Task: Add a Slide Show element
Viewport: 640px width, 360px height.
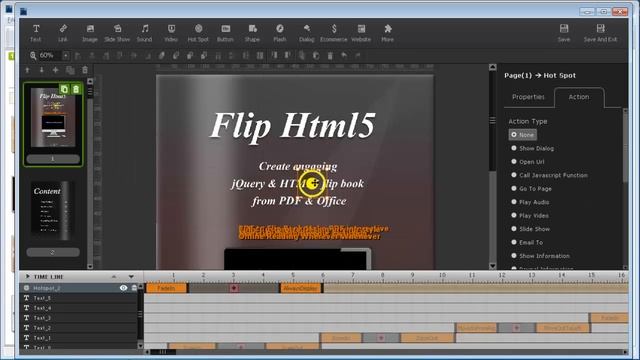Action: tap(117, 33)
